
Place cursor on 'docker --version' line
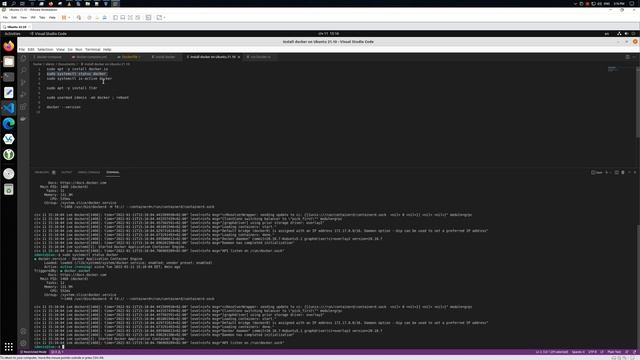click(63, 107)
